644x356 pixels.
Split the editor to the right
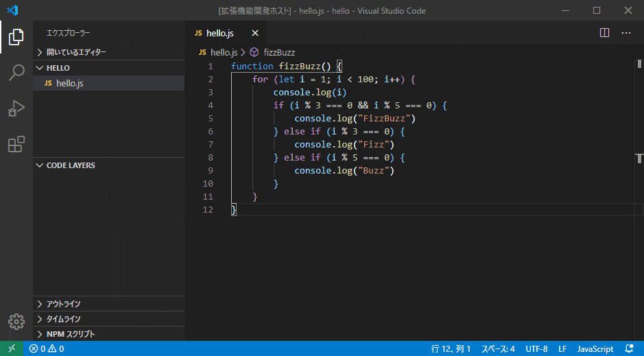[x=605, y=33]
